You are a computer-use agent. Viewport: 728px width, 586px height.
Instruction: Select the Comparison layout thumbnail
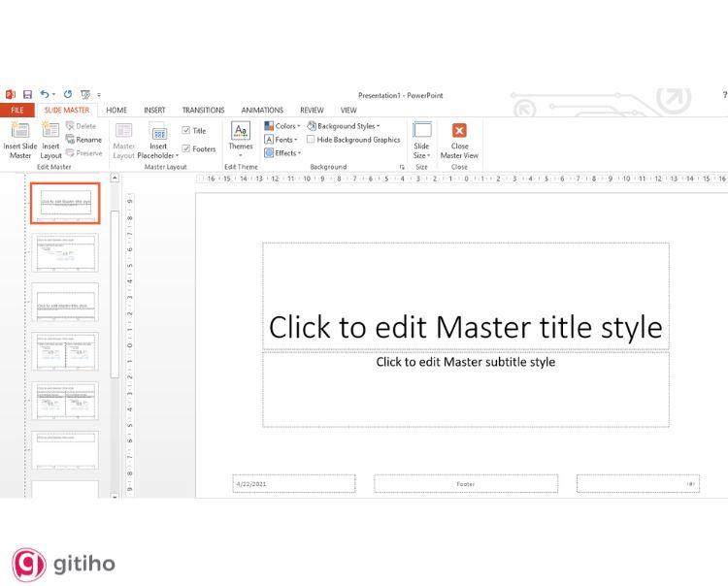(65, 401)
